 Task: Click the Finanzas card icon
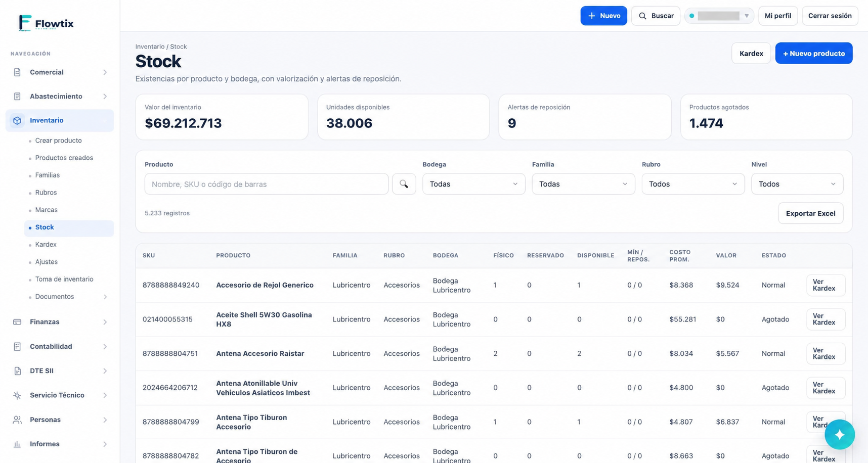coord(17,322)
